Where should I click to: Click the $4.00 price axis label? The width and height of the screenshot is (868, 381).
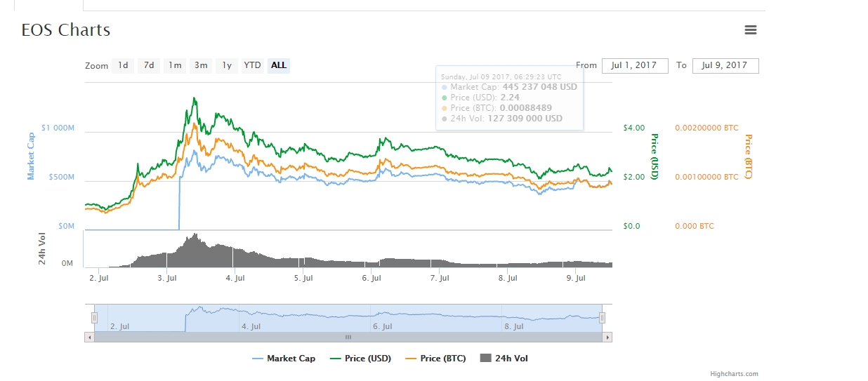point(633,128)
